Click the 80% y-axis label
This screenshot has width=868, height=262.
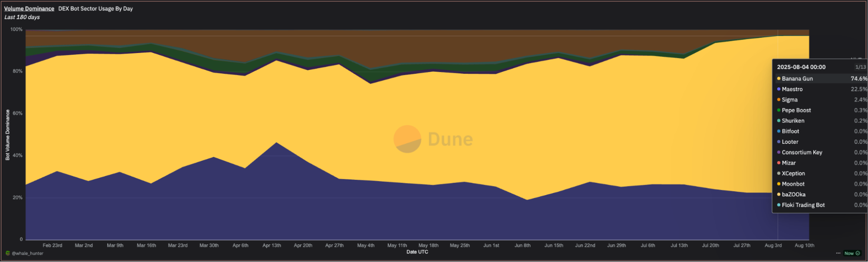(x=17, y=71)
